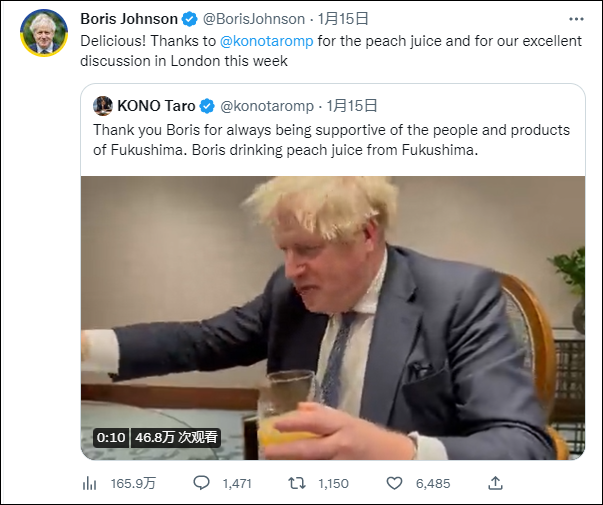Viewport: 603px width, 505px height.
Task: Click the analytics bar chart icon
Action: 89,483
